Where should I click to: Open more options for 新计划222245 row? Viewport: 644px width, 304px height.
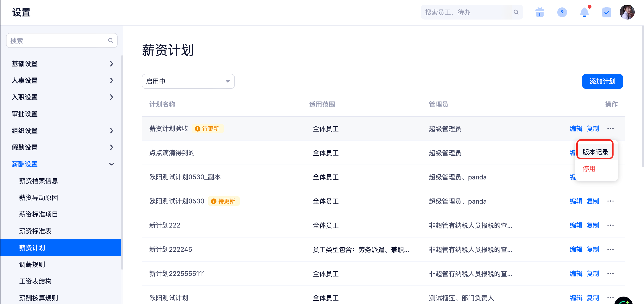coord(611,250)
